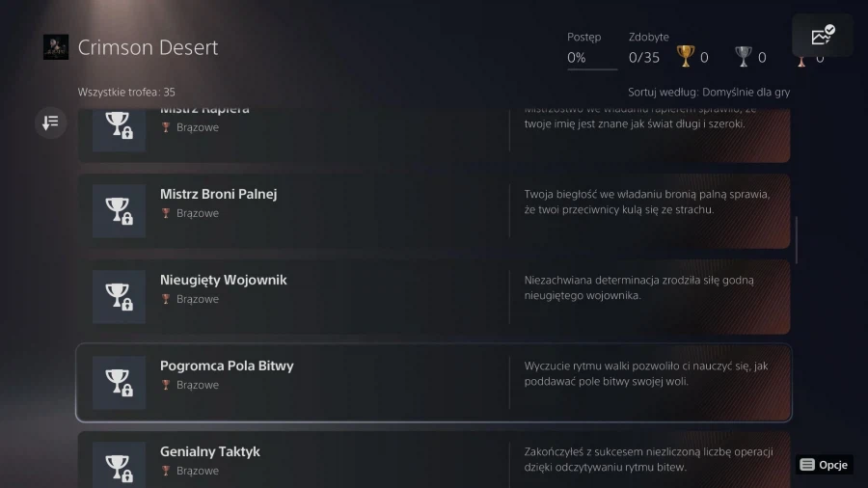Open the trophy progress tracker icon

point(823,37)
